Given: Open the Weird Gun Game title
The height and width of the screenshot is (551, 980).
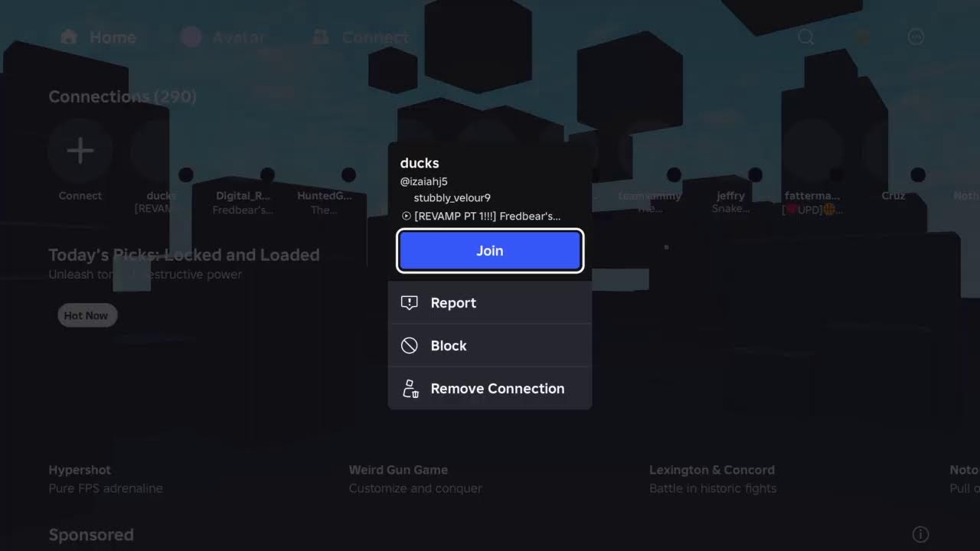Looking at the screenshot, I should point(398,470).
